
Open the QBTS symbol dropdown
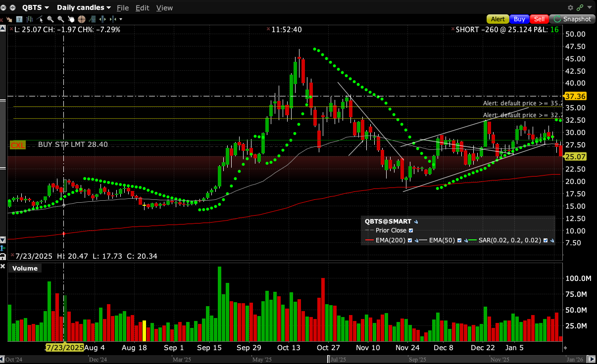click(35, 7)
